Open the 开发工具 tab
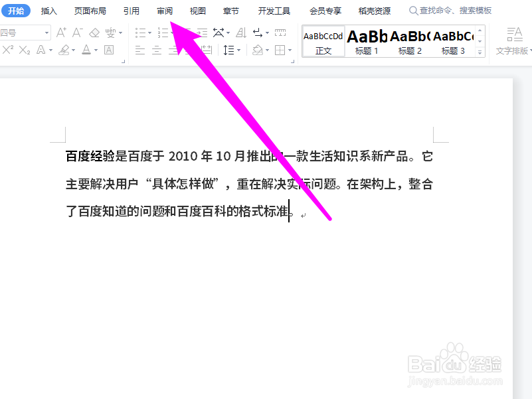 [x=274, y=11]
